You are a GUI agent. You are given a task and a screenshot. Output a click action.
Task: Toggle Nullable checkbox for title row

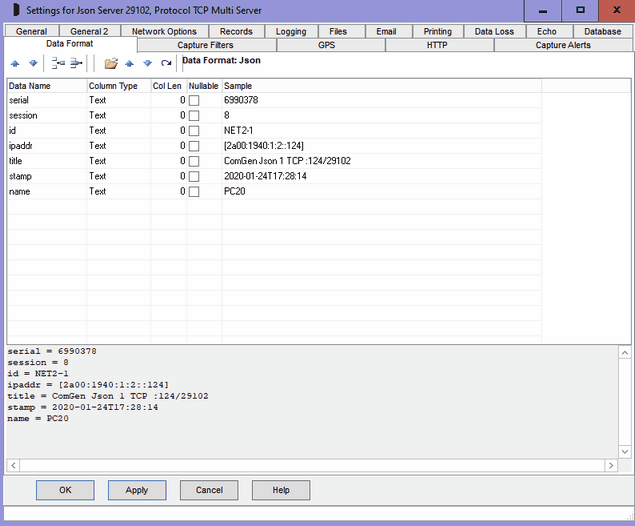pyautogui.click(x=194, y=161)
